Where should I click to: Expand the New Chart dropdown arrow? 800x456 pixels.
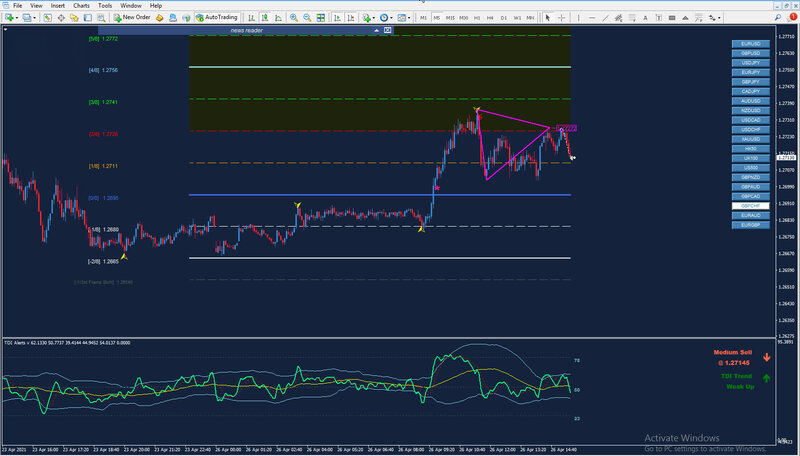point(16,18)
